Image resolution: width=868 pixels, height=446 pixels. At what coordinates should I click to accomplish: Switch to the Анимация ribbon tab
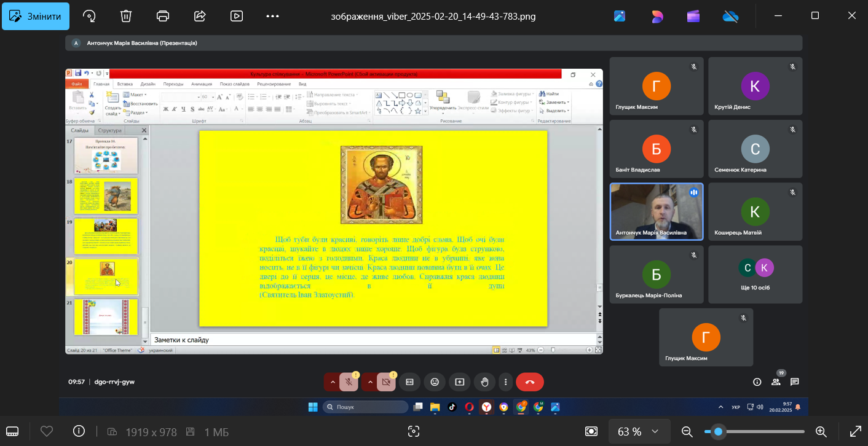point(202,84)
